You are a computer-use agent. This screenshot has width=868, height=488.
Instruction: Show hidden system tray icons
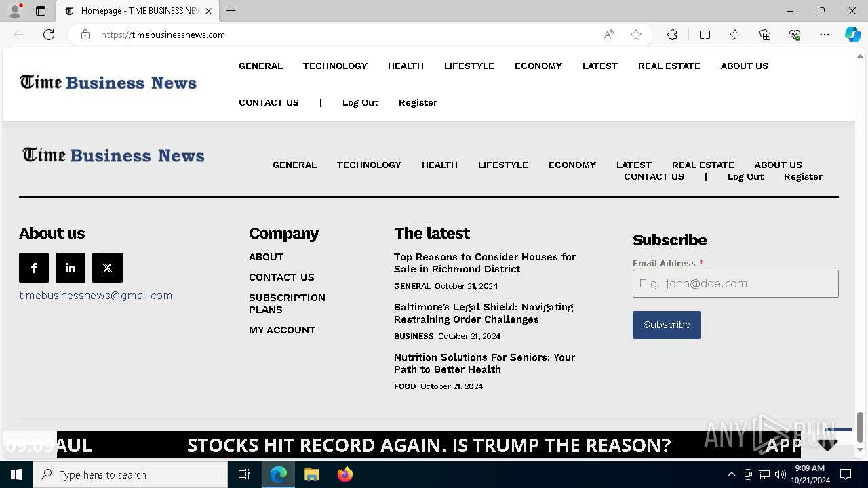point(731,474)
